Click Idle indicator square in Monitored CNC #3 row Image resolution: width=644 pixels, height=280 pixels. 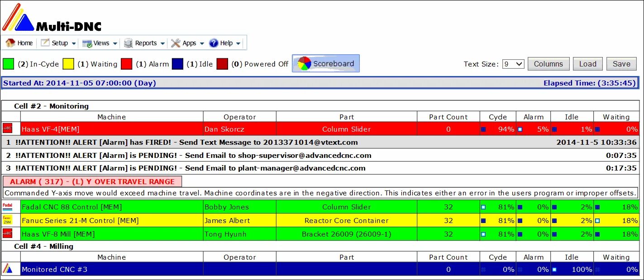click(x=554, y=270)
